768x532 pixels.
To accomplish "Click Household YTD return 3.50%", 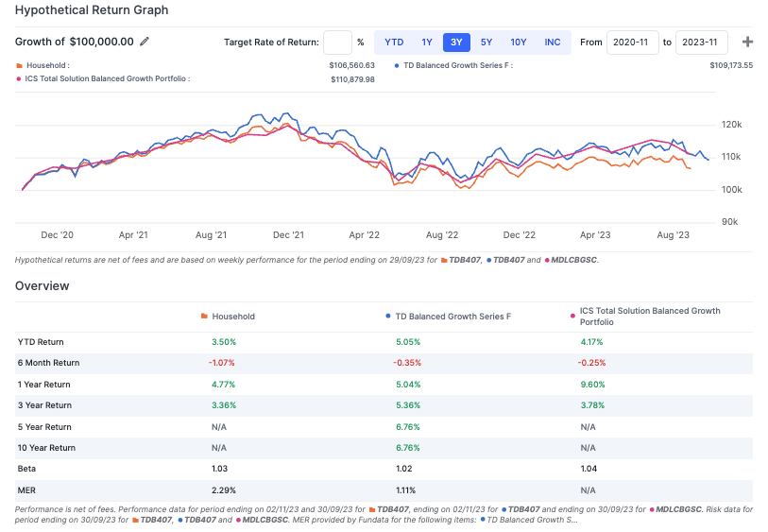I will point(224,342).
